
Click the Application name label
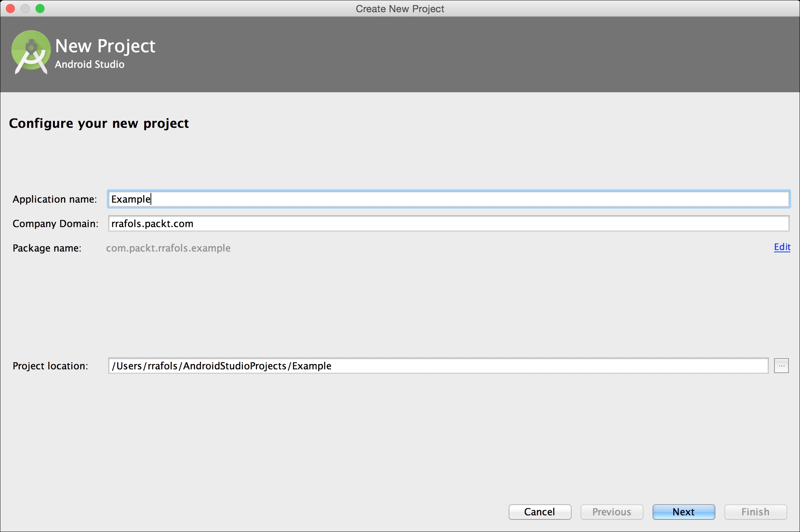click(x=54, y=199)
